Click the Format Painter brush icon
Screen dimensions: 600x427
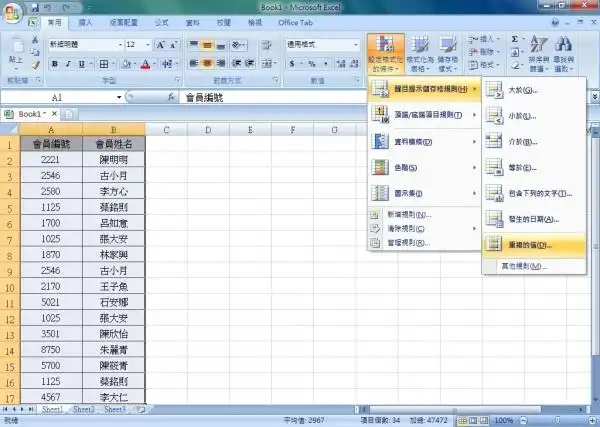[x=36, y=65]
